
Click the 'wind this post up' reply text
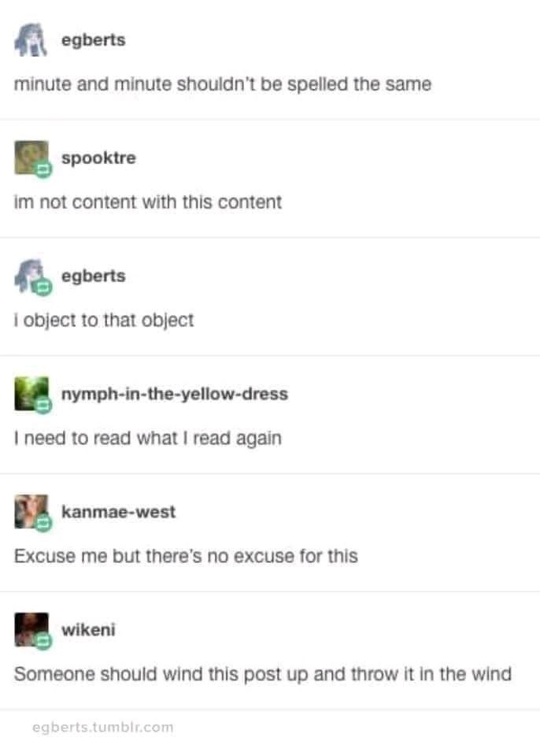263,674
